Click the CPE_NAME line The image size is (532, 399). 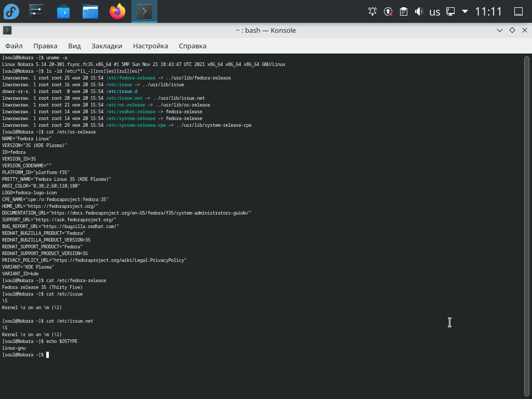point(55,199)
